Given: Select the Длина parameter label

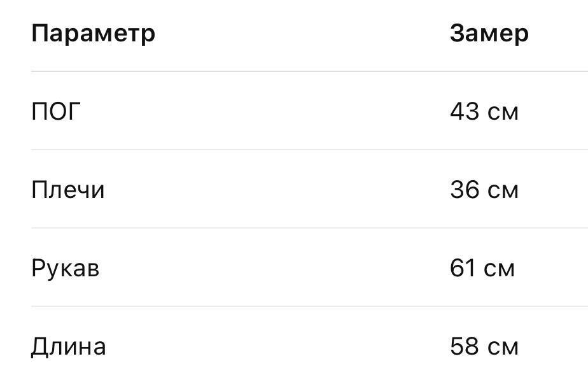Looking at the screenshot, I should pos(68,347).
